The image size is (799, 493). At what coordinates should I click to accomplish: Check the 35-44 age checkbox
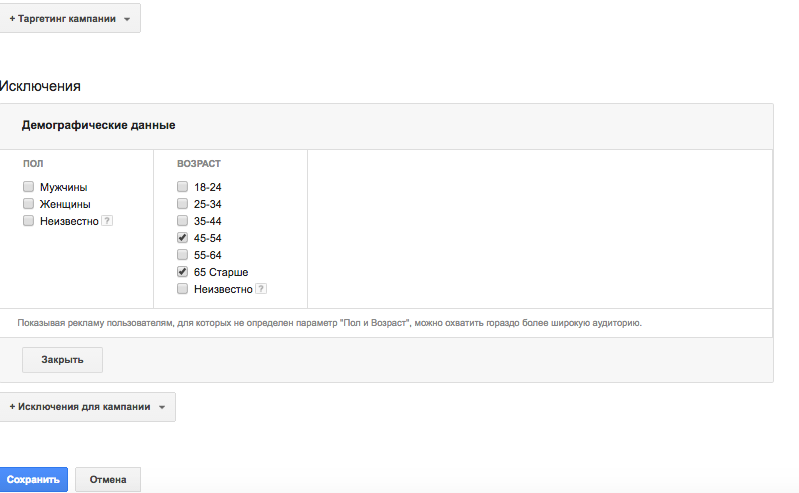[x=182, y=221]
